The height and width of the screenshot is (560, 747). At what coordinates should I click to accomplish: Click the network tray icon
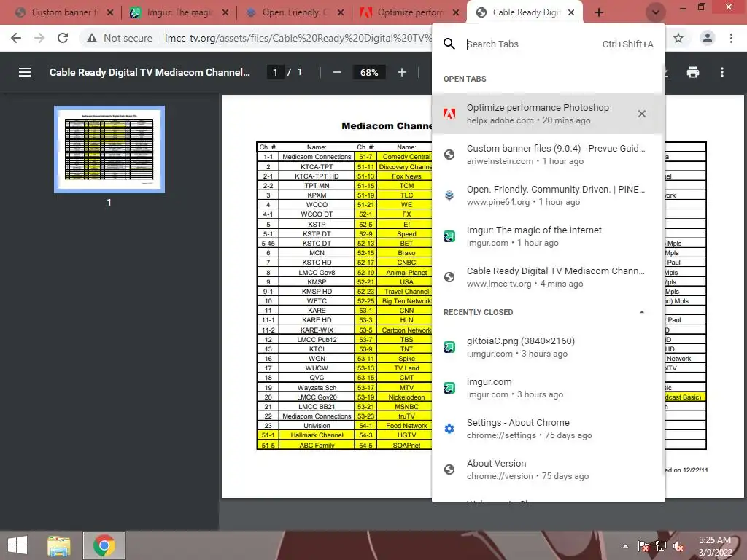[x=661, y=546]
